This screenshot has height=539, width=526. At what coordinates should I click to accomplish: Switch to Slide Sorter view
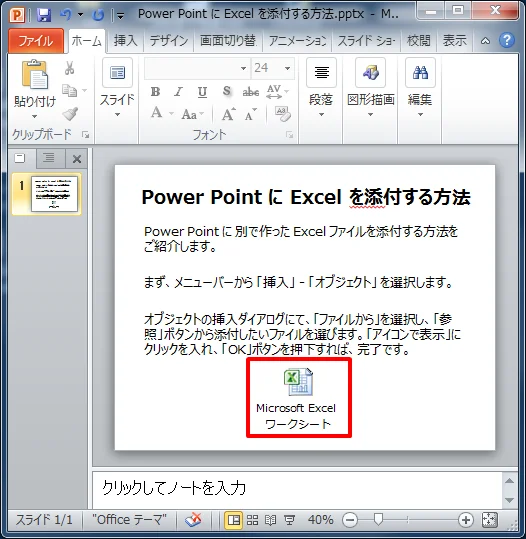(252, 520)
